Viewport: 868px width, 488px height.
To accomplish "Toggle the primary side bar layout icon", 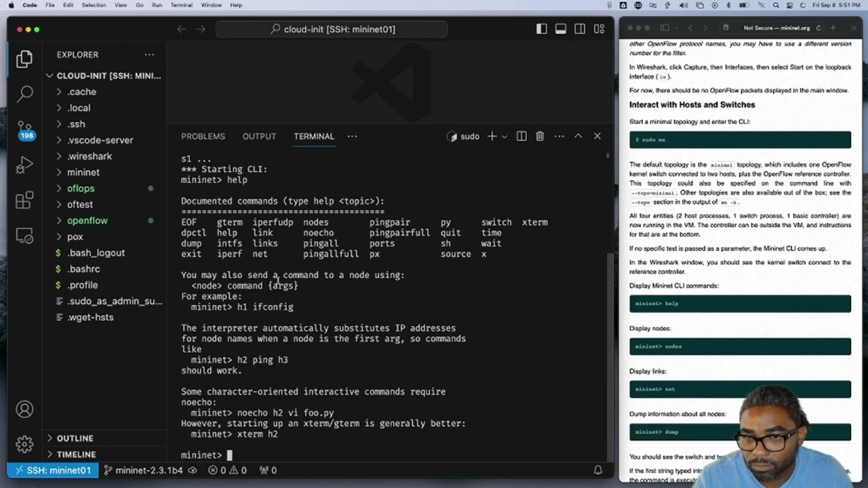I will pyautogui.click(x=541, y=29).
